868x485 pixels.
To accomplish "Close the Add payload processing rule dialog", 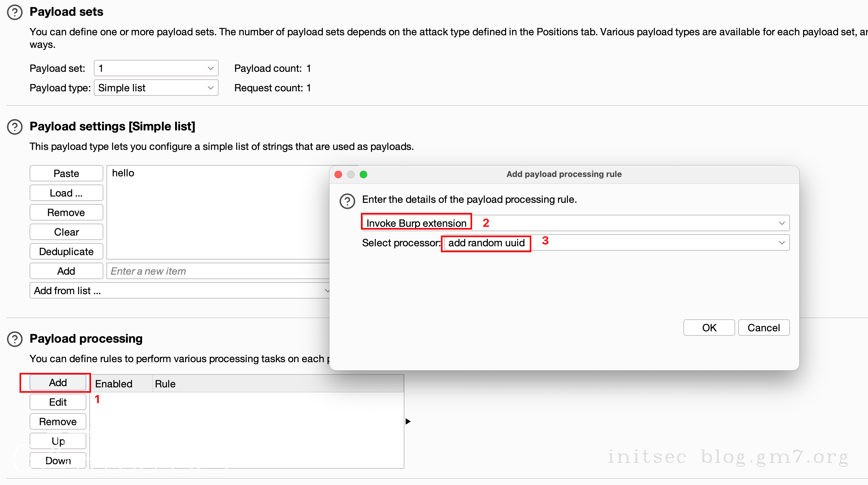I will click(x=338, y=174).
